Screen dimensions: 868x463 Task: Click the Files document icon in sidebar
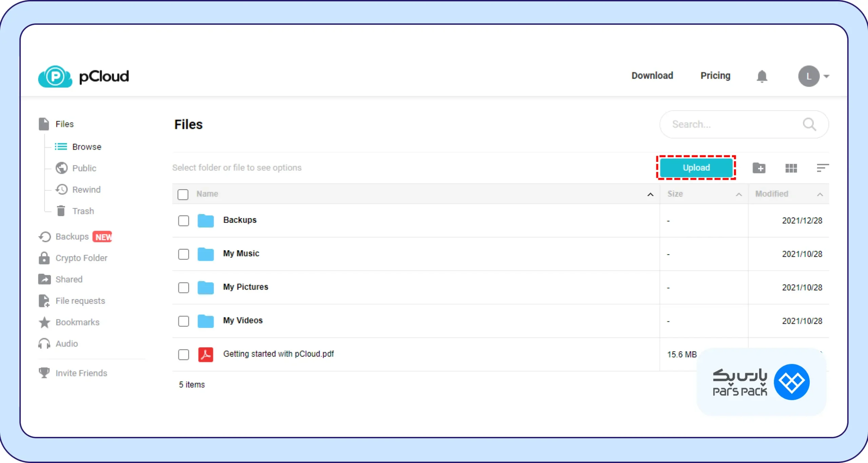(x=44, y=124)
